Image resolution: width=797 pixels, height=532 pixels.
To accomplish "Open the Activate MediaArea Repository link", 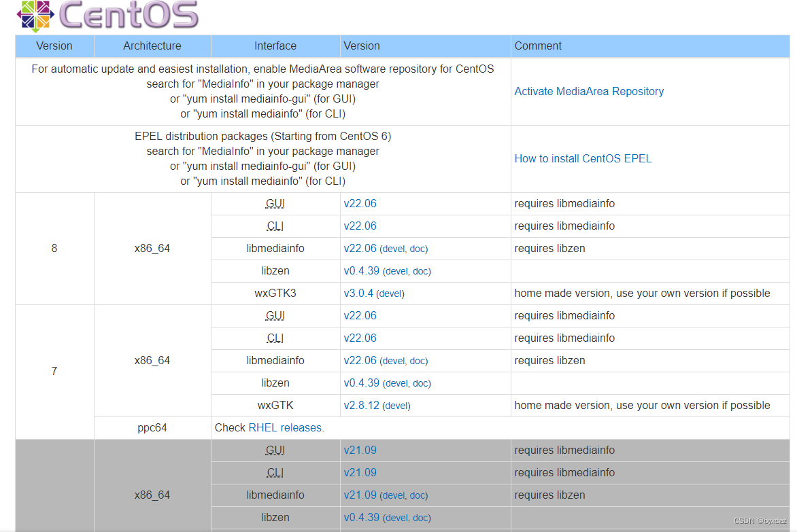I will pos(589,91).
